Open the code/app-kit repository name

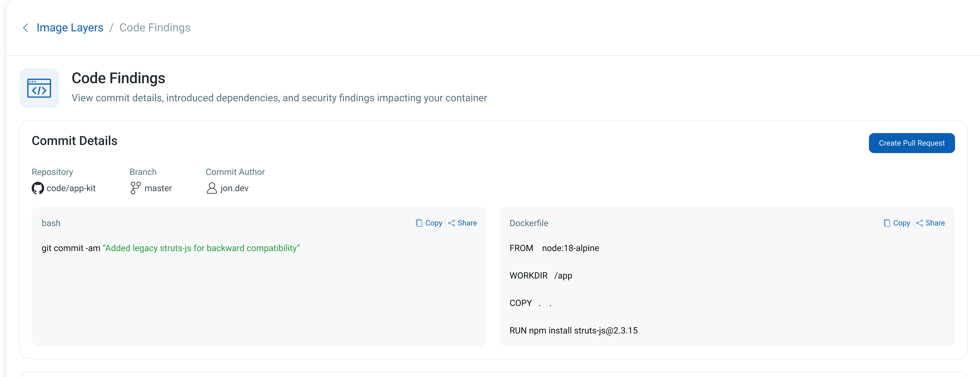(x=71, y=188)
